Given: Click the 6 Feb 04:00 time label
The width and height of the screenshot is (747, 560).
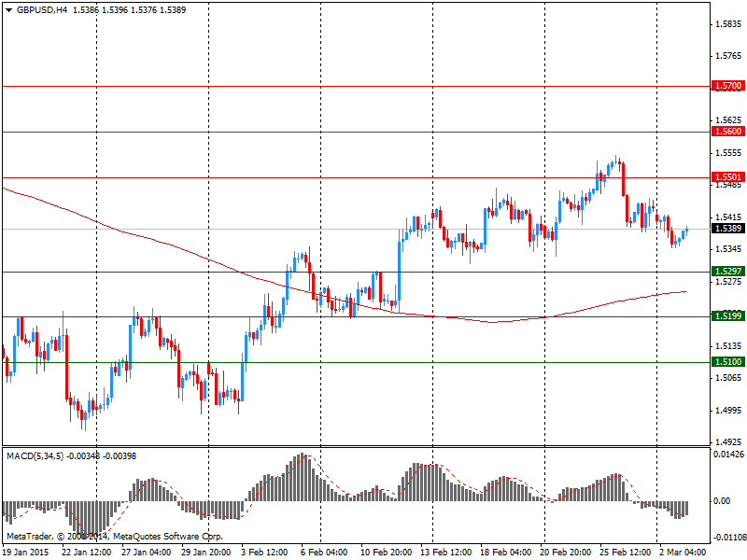Looking at the screenshot, I should point(324,553).
